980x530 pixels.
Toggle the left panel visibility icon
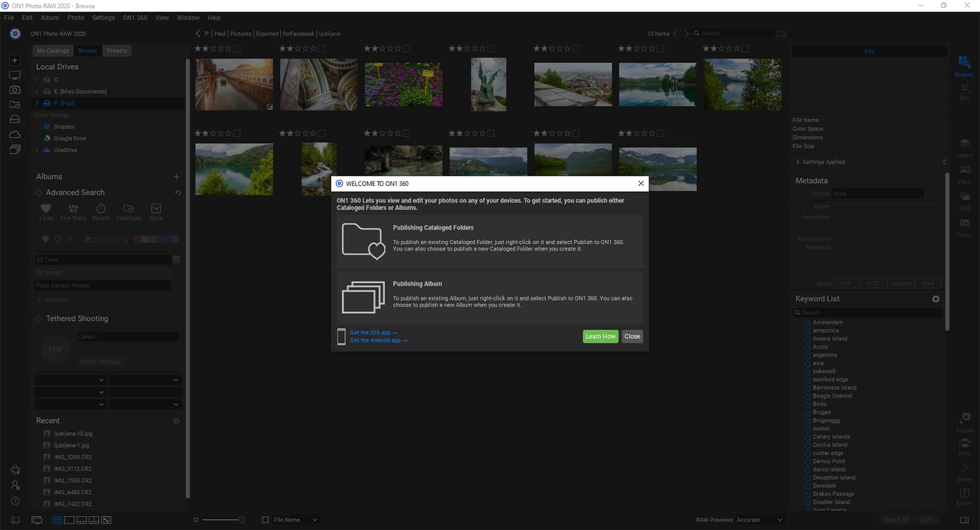[15, 520]
